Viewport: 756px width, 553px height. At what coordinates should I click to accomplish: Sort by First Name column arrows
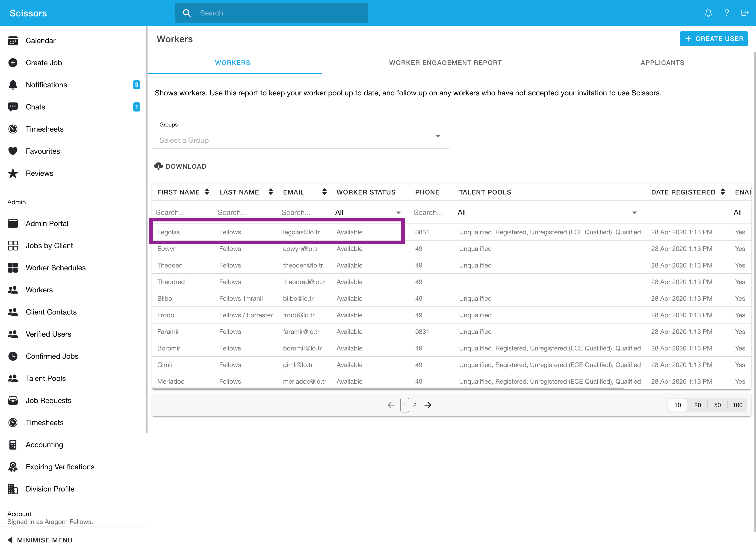(x=207, y=192)
